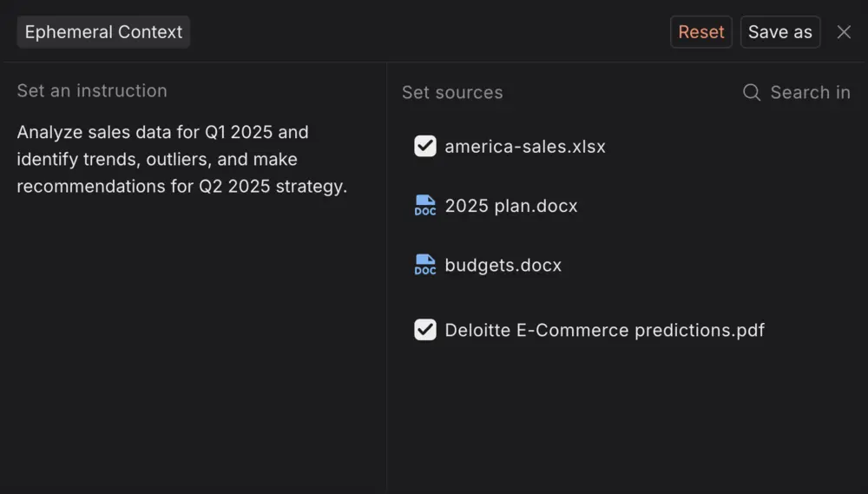
Task: Close the Ephemeral Context panel
Action: pyautogui.click(x=844, y=32)
